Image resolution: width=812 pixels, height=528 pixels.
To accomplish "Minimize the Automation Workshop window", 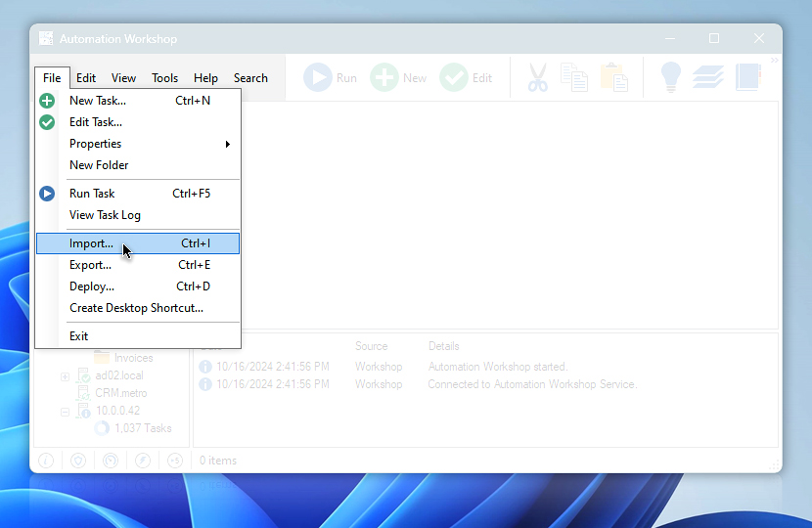I will click(x=670, y=38).
